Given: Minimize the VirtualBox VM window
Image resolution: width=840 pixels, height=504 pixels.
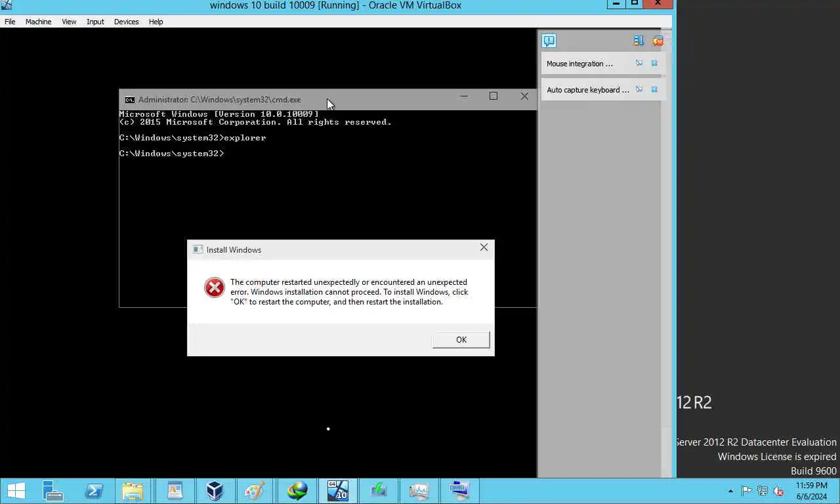Looking at the screenshot, I should (x=616, y=4).
